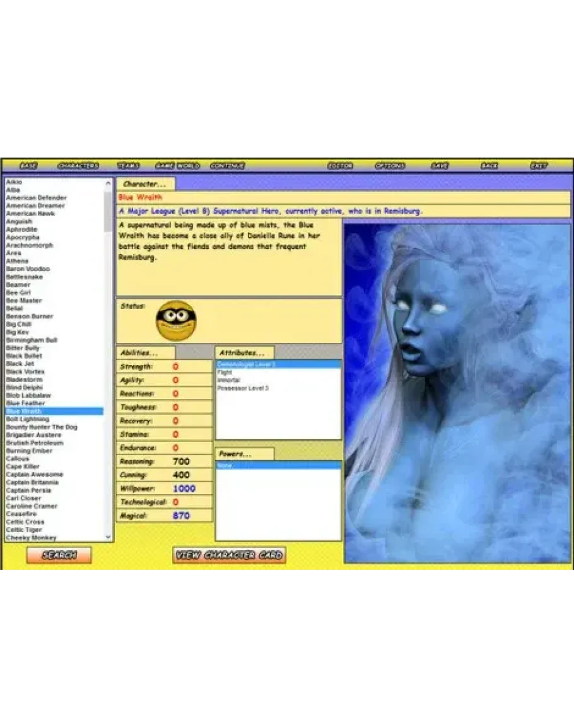The image size is (574, 728).
Task: Click Save in the top bar
Action: [x=440, y=166]
